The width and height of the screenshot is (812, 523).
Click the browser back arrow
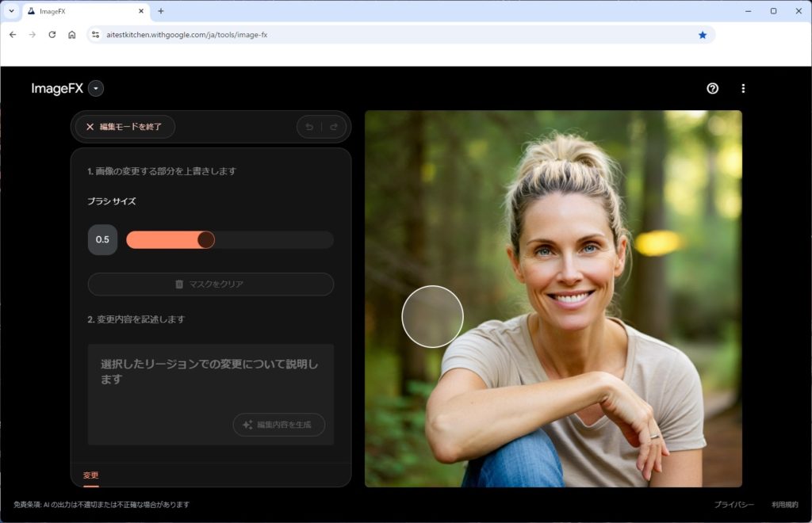pos(13,35)
